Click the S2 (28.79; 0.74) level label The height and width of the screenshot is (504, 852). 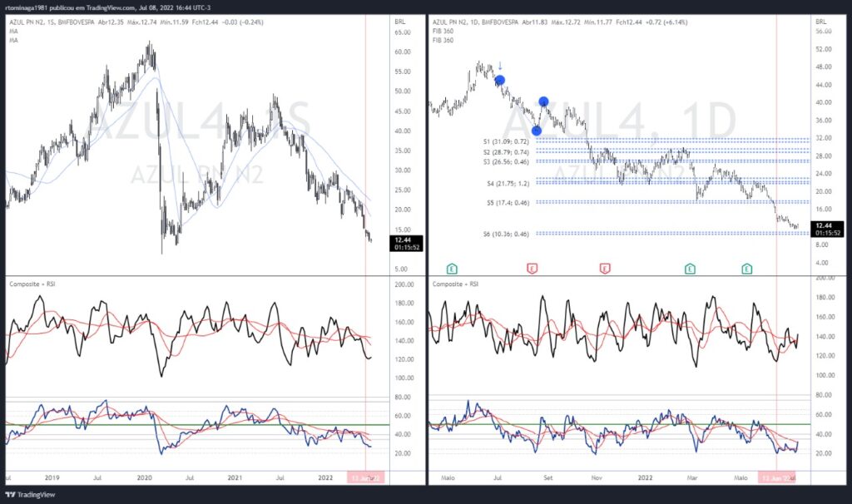click(506, 152)
